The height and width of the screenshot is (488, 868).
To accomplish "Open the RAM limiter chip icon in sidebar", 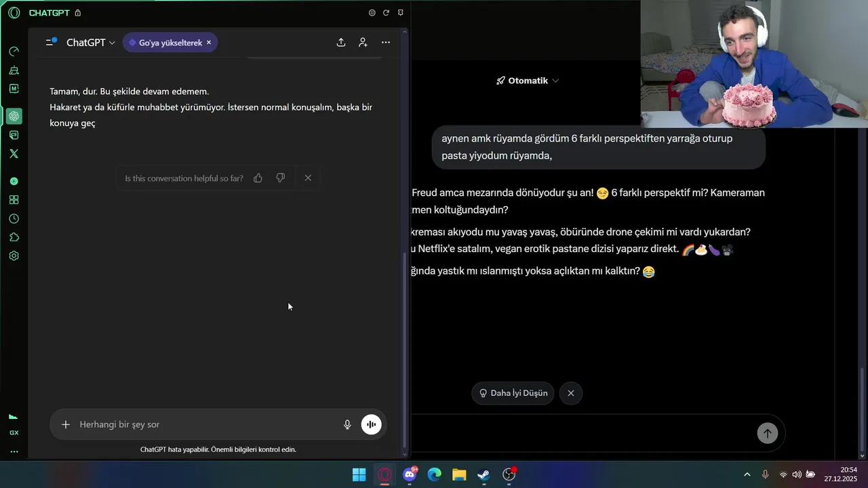I will (14, 89).
